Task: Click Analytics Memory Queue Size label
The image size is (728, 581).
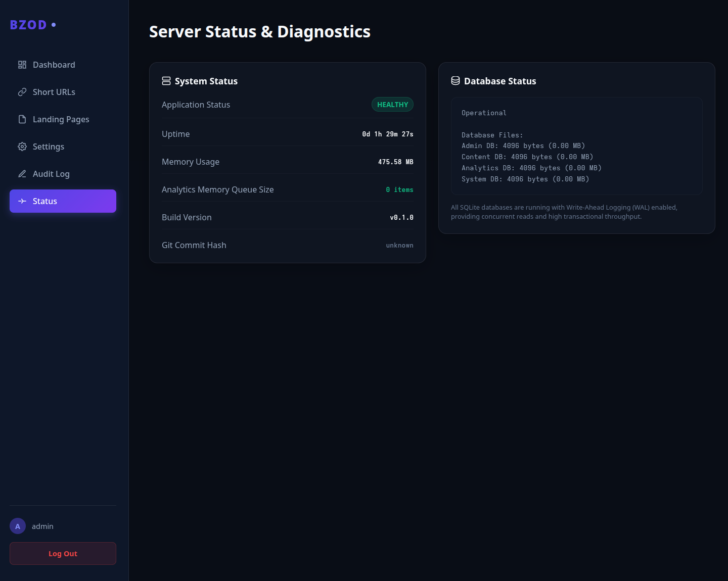Action: click(217, 189)
